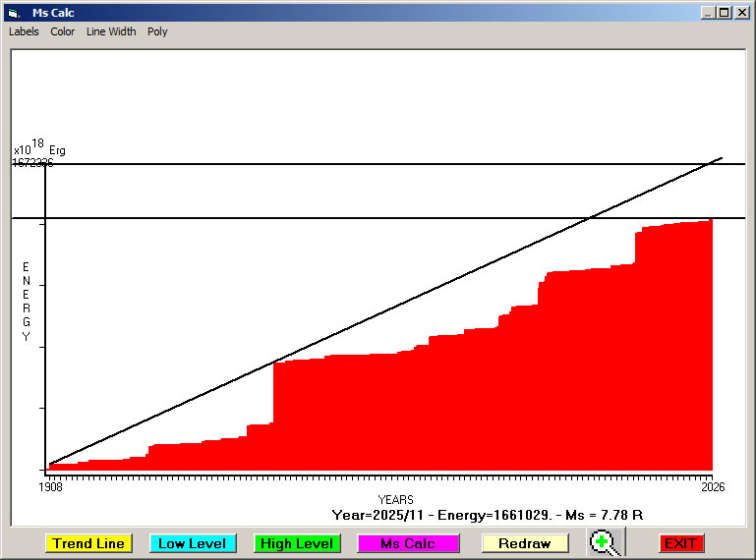The width and height of the screenshot is (756, 560).
Task: Click the magnifier zoom-in icon
Action: click(607, 542)
